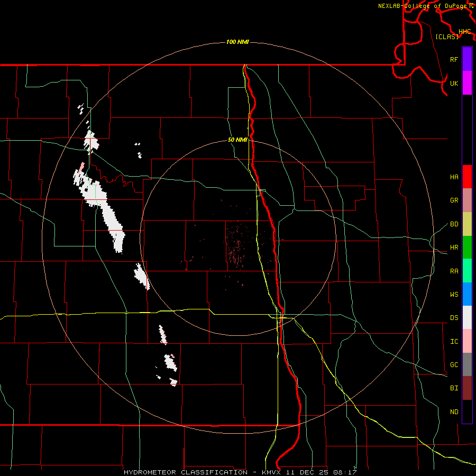
Task: Click the mint green RA legend swatch
Action: [x=467, y=271]
